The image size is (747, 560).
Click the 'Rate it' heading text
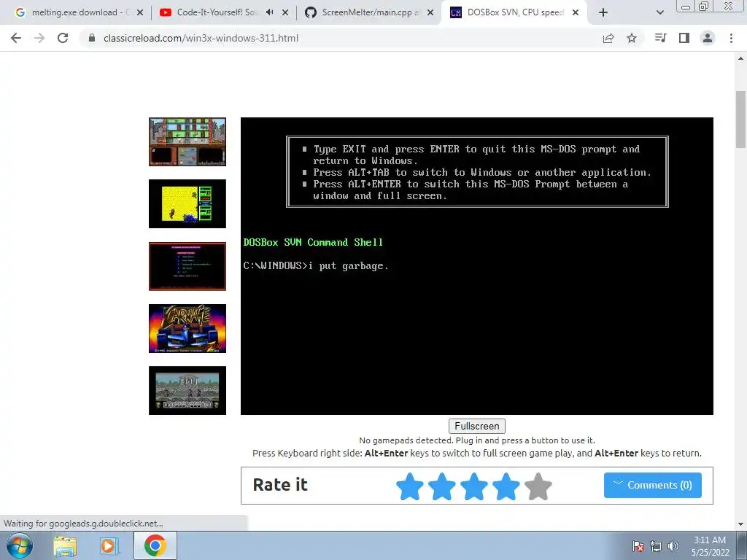[x=280, y=485]
